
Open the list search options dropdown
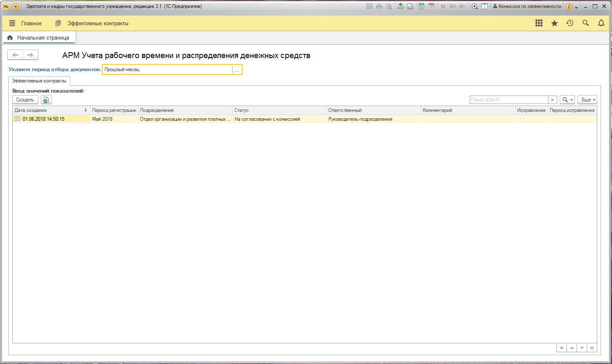[567, 100]
